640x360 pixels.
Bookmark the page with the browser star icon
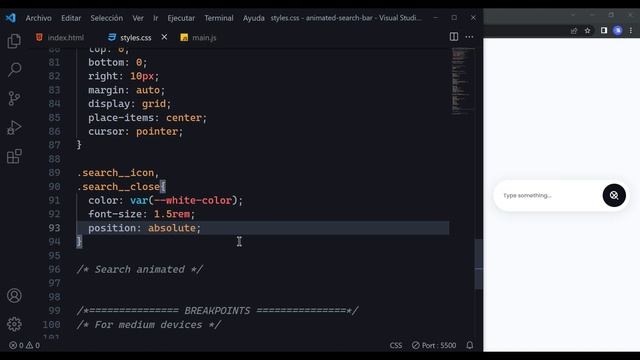click(587, 31)
